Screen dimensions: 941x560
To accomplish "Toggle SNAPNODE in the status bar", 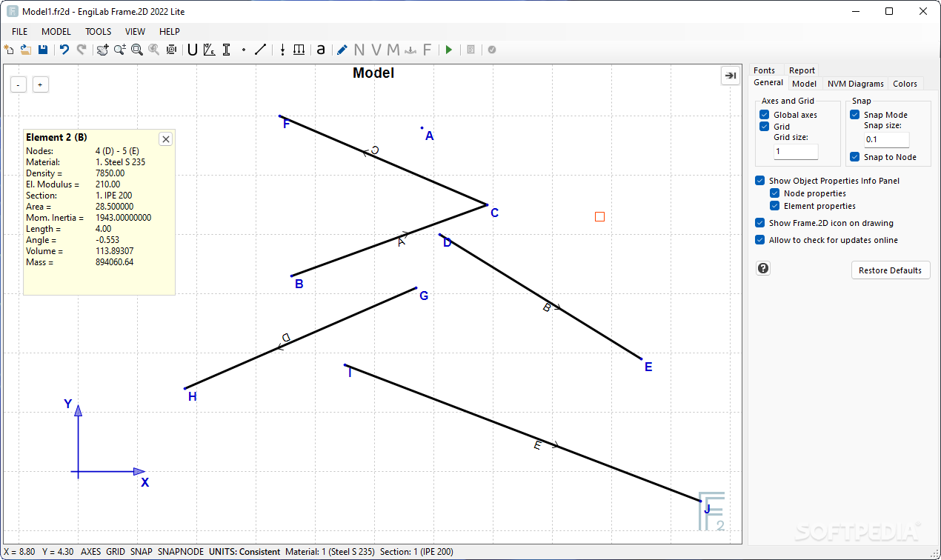I will 180,552.
